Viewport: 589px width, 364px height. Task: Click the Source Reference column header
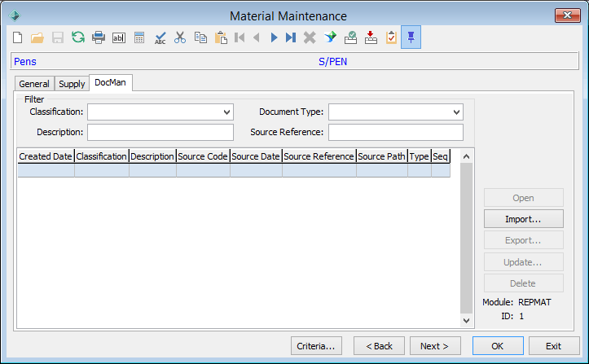coord(319,156)
